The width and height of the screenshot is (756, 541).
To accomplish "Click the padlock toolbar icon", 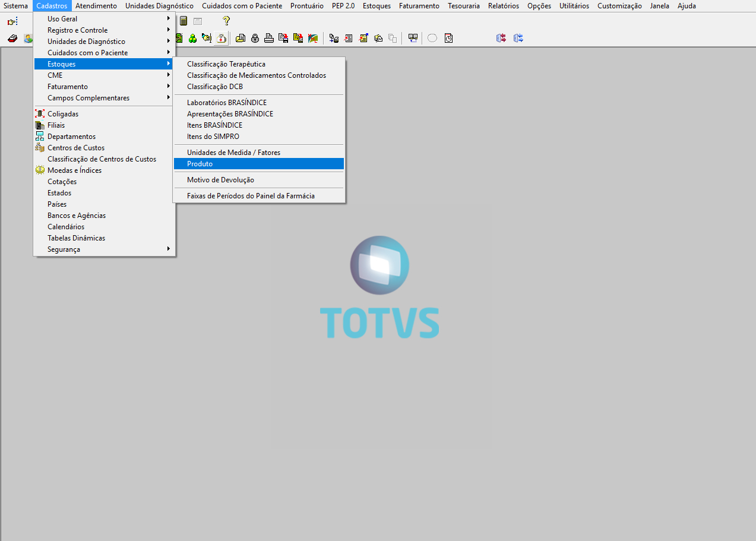I will (x=255, y=39).
